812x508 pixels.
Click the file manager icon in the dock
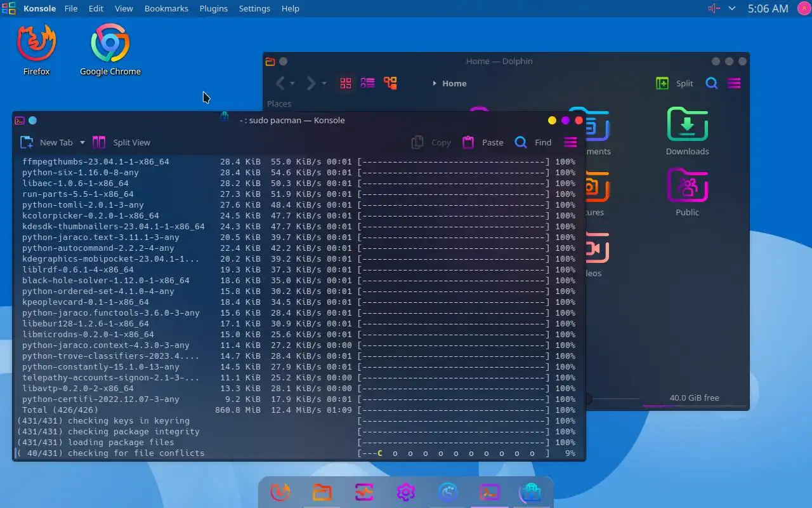coord(322,492)
